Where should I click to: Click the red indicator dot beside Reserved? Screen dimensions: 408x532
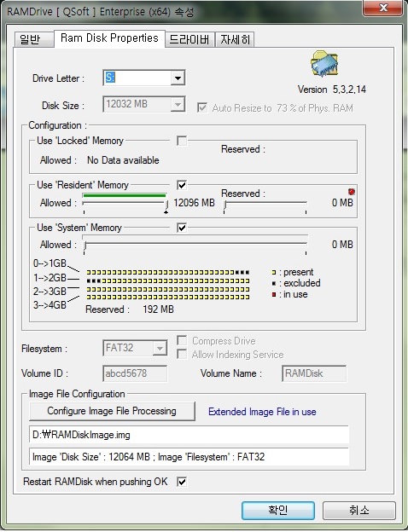tap(352, 192)
